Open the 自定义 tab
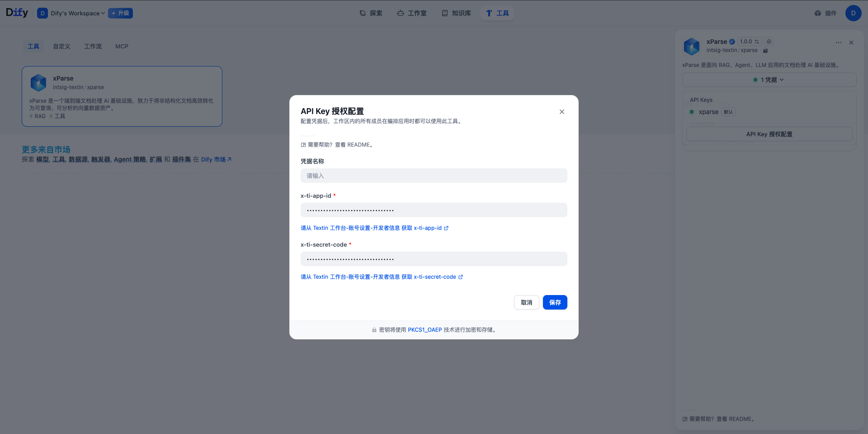868x434 pixels. coord(61,46)
